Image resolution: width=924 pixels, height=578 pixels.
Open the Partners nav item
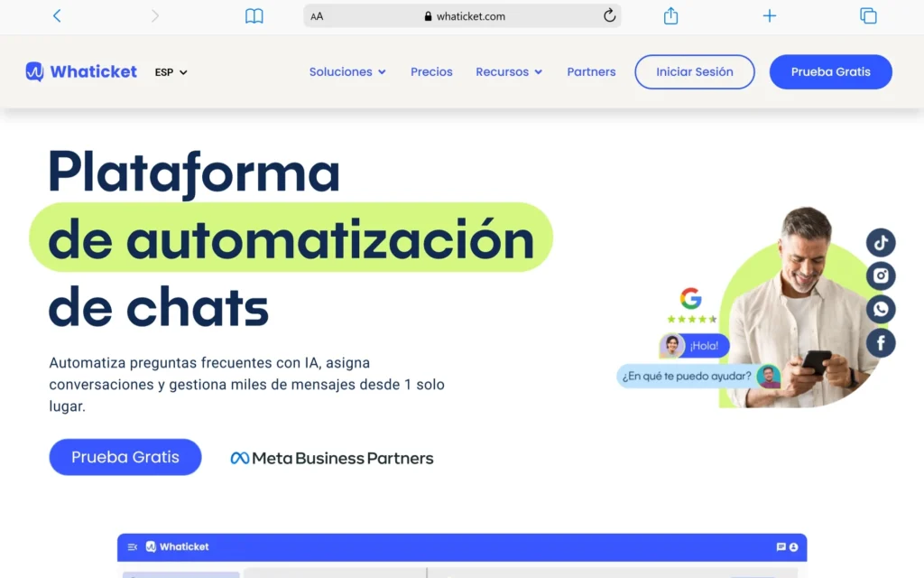pyautogui.click(x=591, y=72)
